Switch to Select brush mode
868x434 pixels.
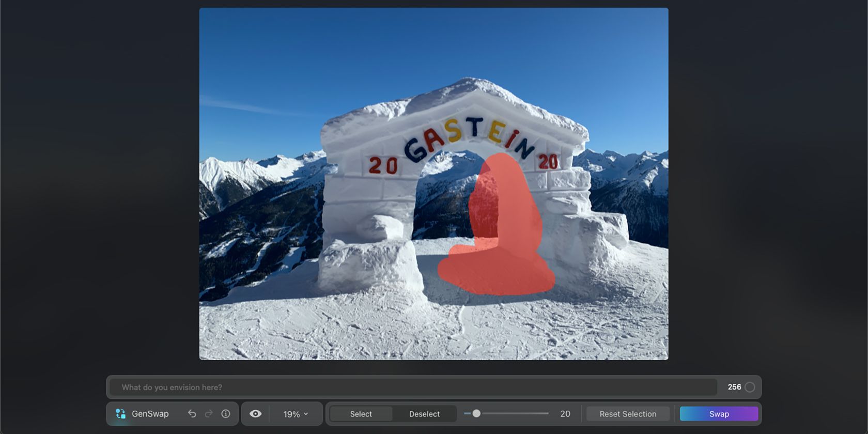click(x=361, y=414)
